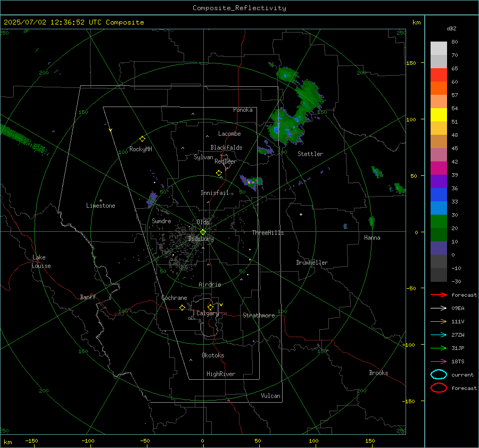Click the Vulcan label
This screenshot has height=448, width=479.
pos(270,396)
